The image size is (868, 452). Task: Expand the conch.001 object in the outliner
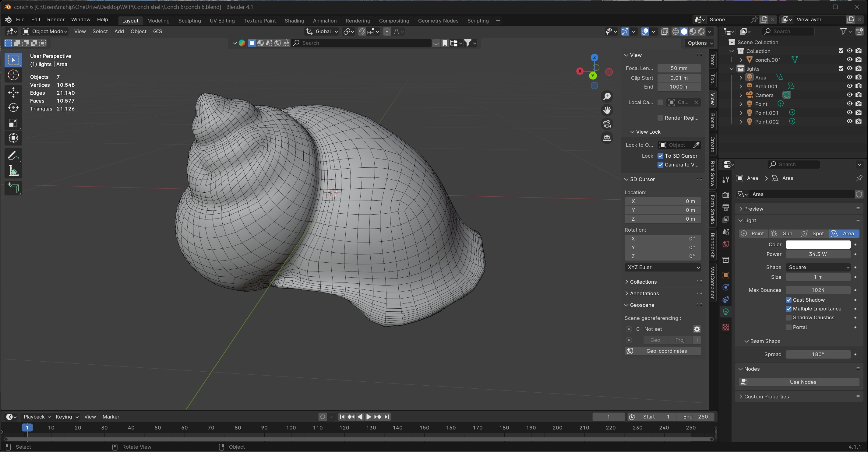click(x=741, y=60)
